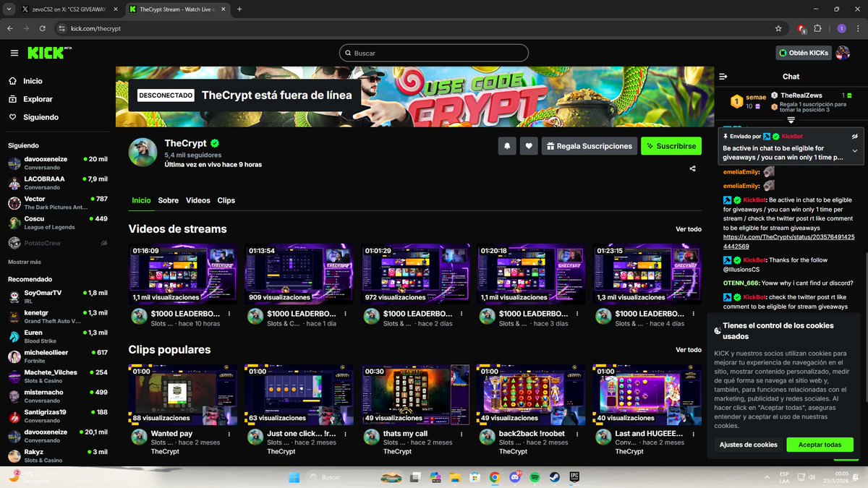Open options menu for 972-views stream video

[x=461, y=314]
